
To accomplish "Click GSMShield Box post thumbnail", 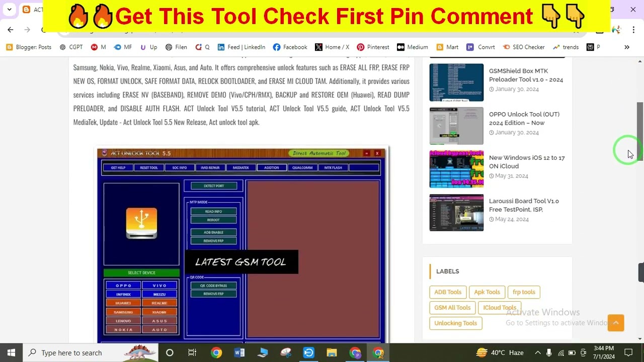I will tap(456, 82).
